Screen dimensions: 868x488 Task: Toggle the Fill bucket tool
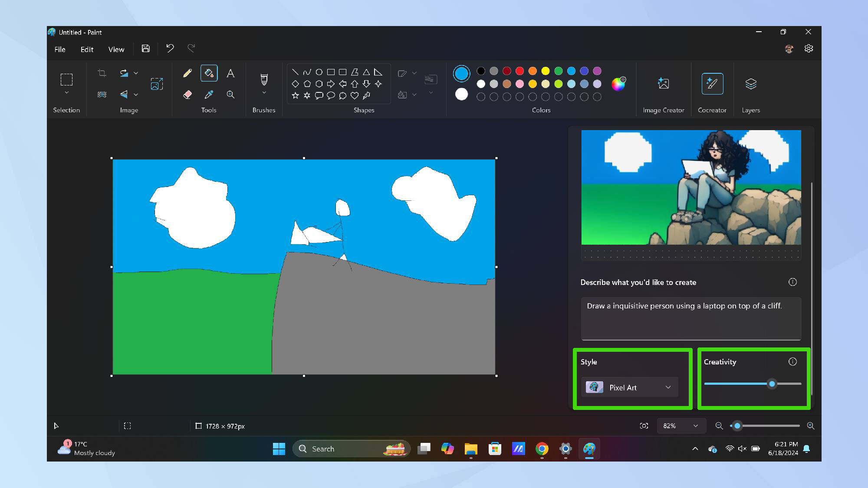point(209,73)
